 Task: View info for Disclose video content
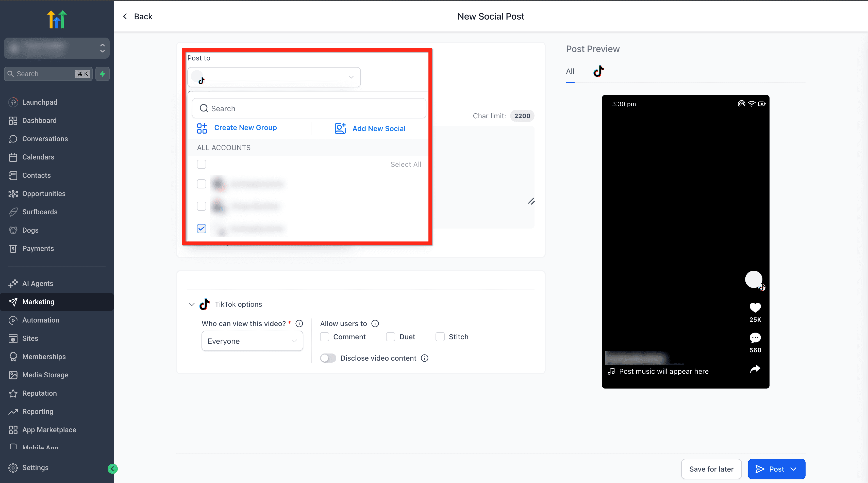click(425, 358)
